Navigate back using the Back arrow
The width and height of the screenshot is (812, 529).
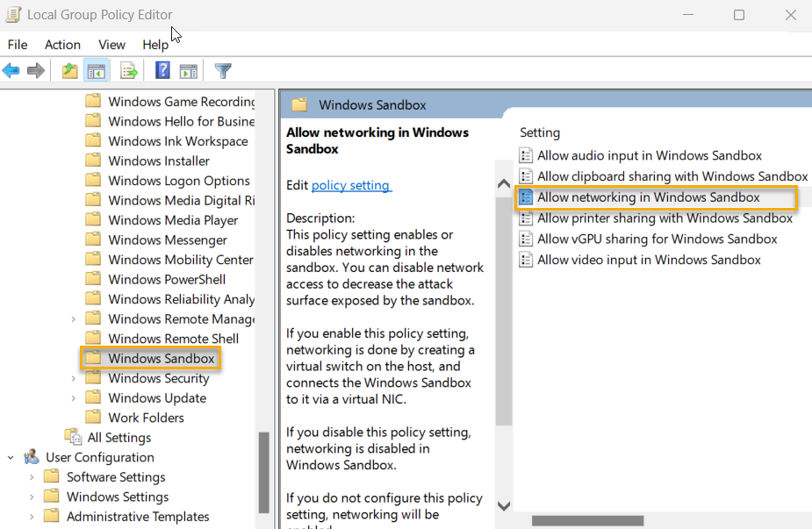11,70
